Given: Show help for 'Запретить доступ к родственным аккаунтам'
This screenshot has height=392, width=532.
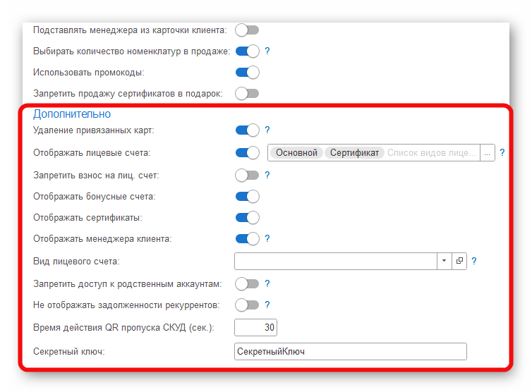Looking at the screenshot, I should [x=267, y=283].
